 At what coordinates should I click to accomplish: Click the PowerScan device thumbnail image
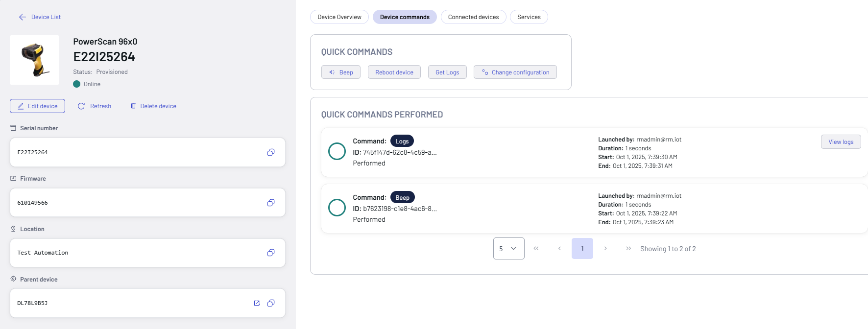35,60
